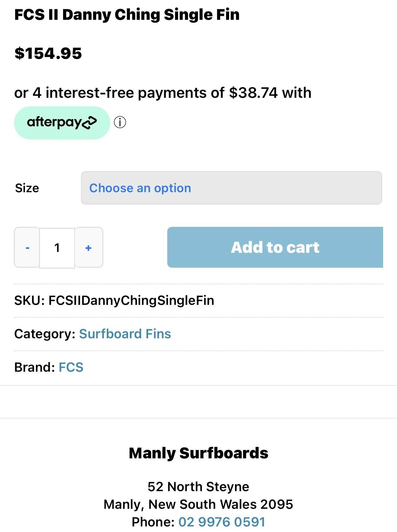The width and height of the screenshot is (397, 532).
Task: Decrease quantity with the minus button
Action: pyautogui.click(x=27, y=248)
